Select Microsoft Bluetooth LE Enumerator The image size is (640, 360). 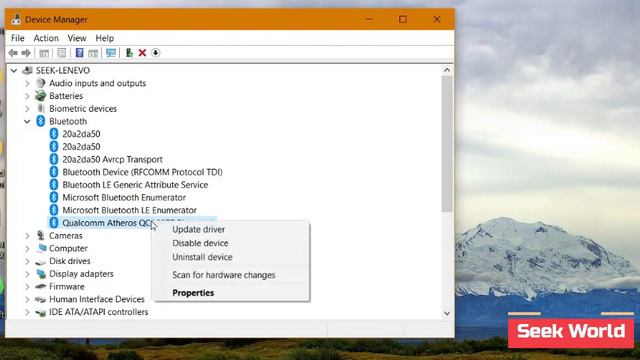click(129, 210)
